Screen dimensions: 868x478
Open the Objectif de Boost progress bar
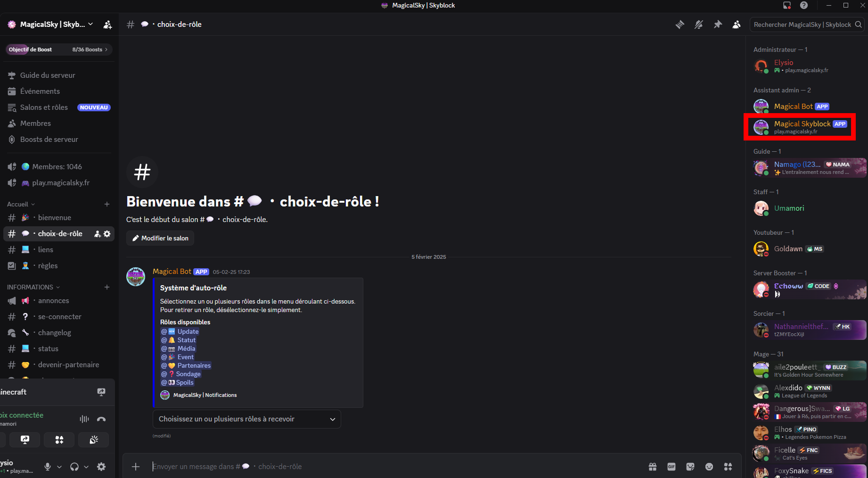click(x=59, y=49)
